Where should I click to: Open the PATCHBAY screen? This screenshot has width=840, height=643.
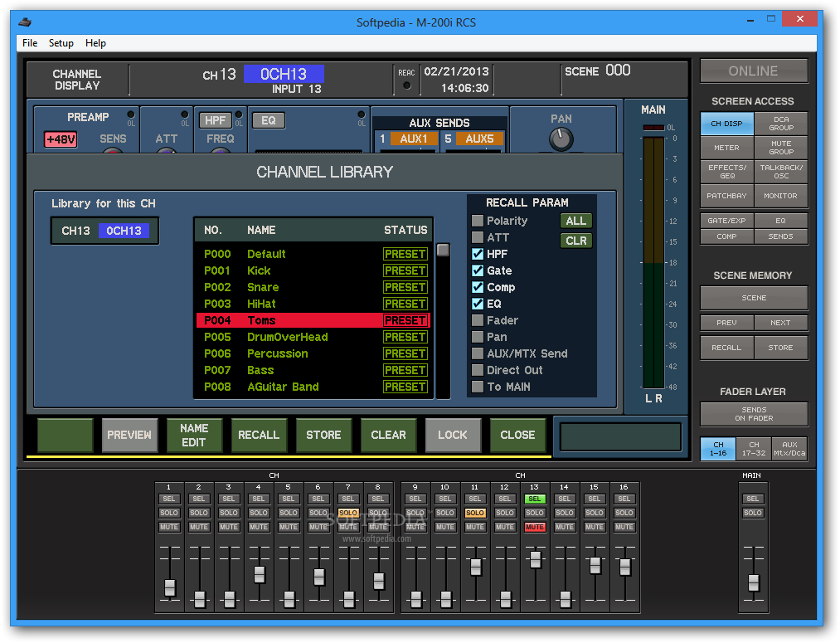pyautogui.click(x=726, y=196)
